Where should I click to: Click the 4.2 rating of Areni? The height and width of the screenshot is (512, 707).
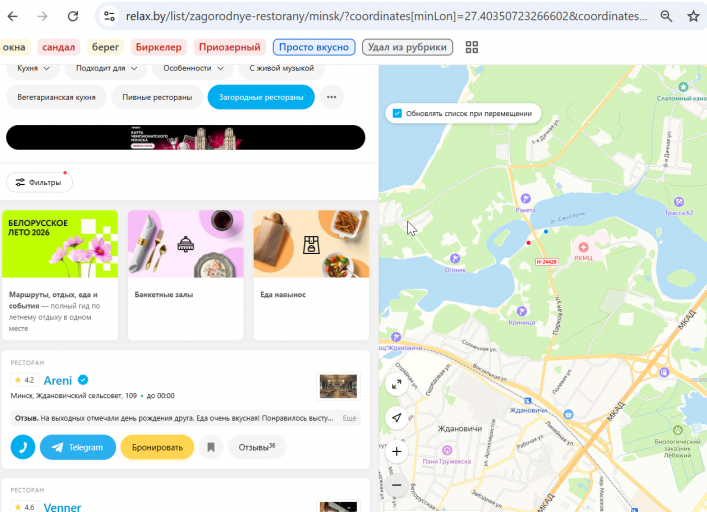[25, 380]
